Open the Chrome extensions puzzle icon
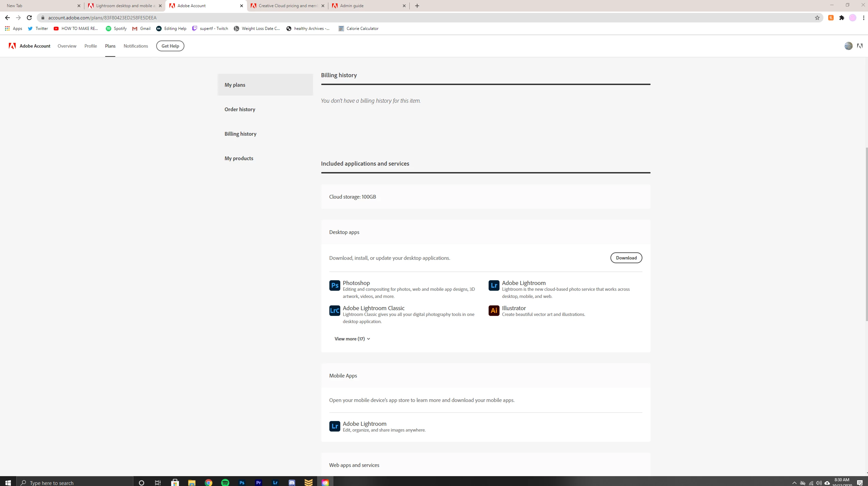The height and width of the screenshot is (486, 868). pos(841,18)
